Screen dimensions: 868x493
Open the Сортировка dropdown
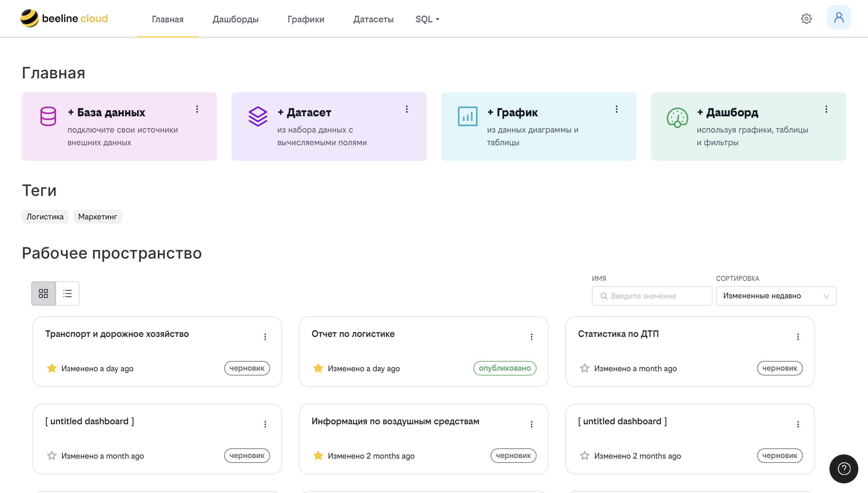[776, 296]
